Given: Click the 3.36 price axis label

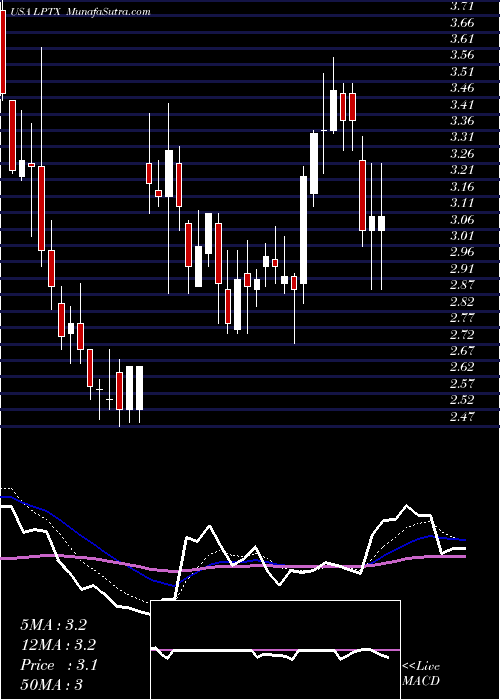Looking at the screenshot, I should [x=462, y=121].
